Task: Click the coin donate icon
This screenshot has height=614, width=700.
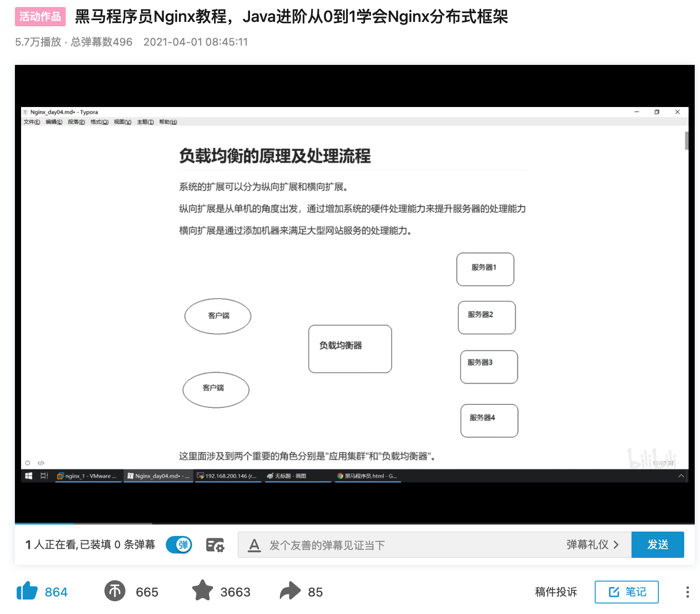Action: 115,591
